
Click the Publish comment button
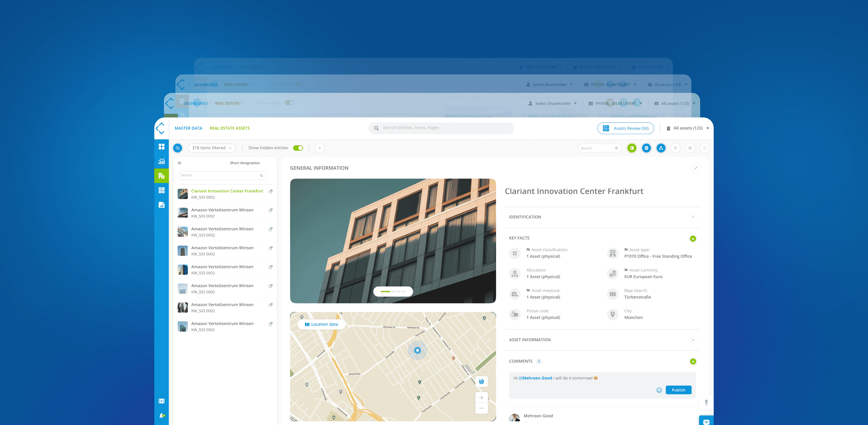tap(678, 390)
